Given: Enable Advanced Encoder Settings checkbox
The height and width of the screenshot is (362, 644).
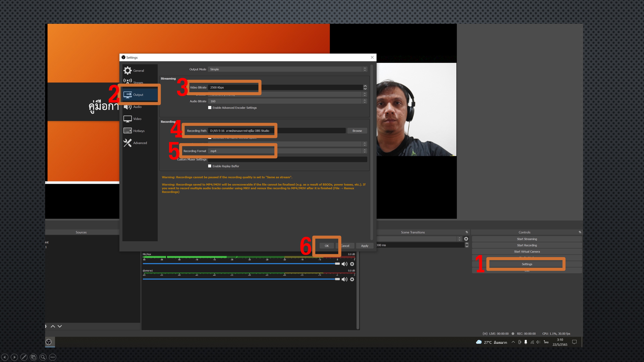Looking at the screenshot, I should tap(210, 108).
